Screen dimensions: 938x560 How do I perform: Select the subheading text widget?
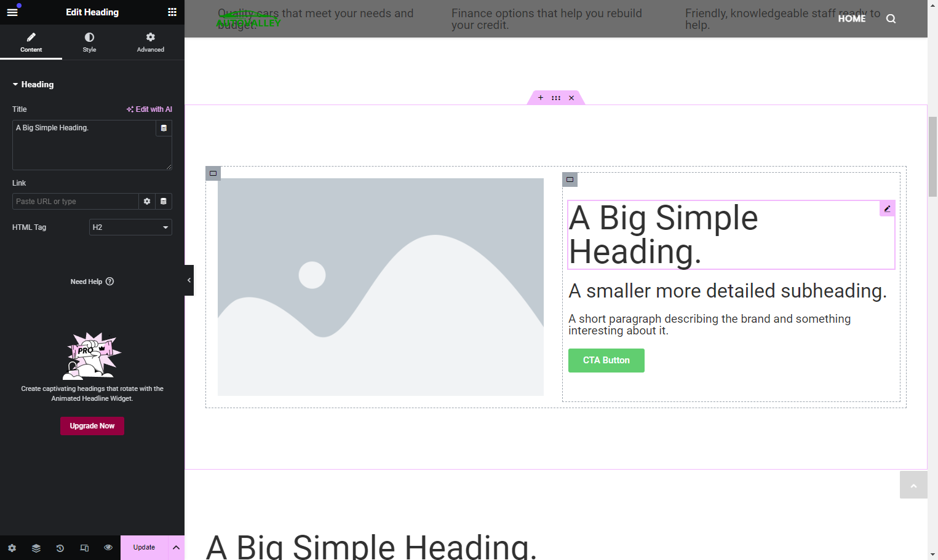pyautogui.click(x=728, y=291)
